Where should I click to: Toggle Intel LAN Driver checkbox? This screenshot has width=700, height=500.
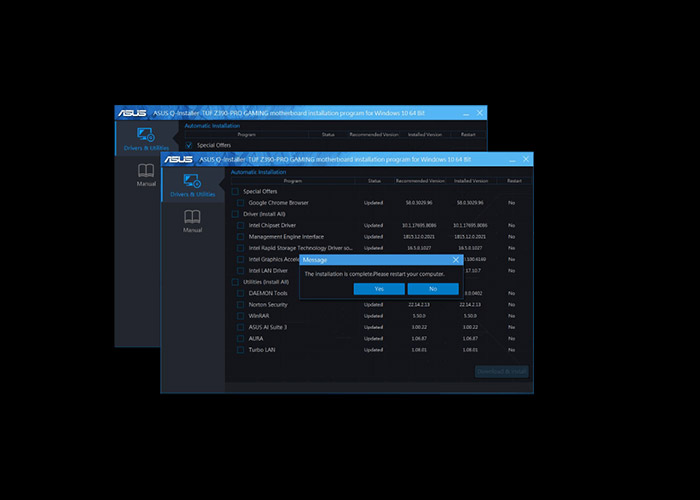241,271
